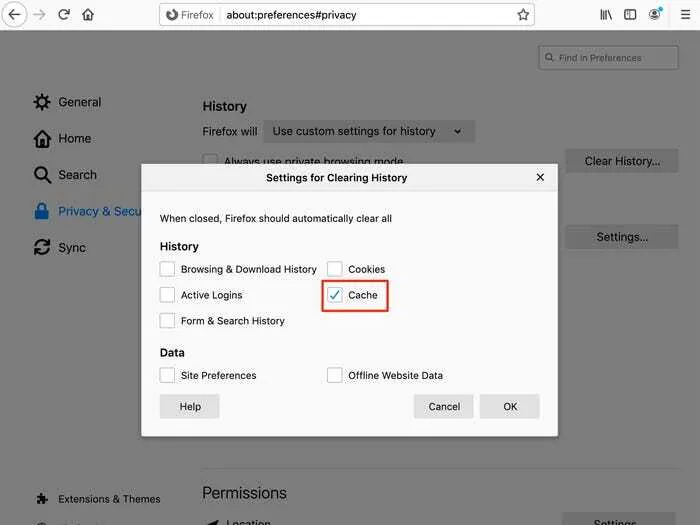Open the Library toolbar icon
The height and width of the screenshot is (525, 700).
(x=606, y=15)
